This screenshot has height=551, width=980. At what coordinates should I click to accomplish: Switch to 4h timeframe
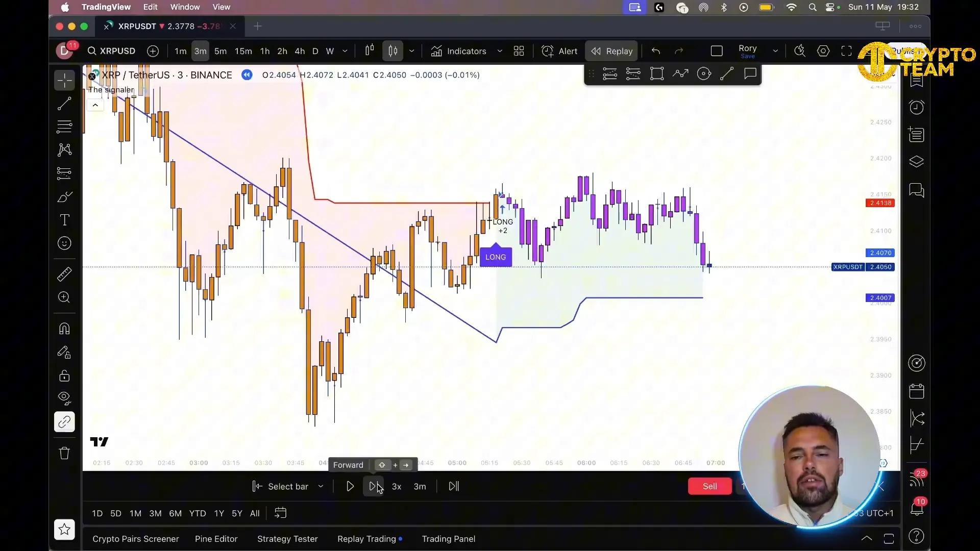click(300, 51)
